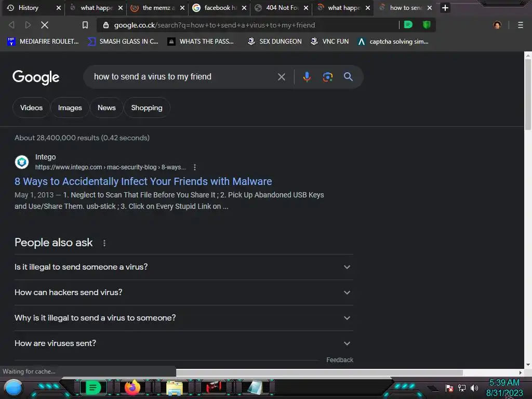This screenshot has height=399, width=532.
Task: Close the 404 Not Found tab
Action: (305, 8)
